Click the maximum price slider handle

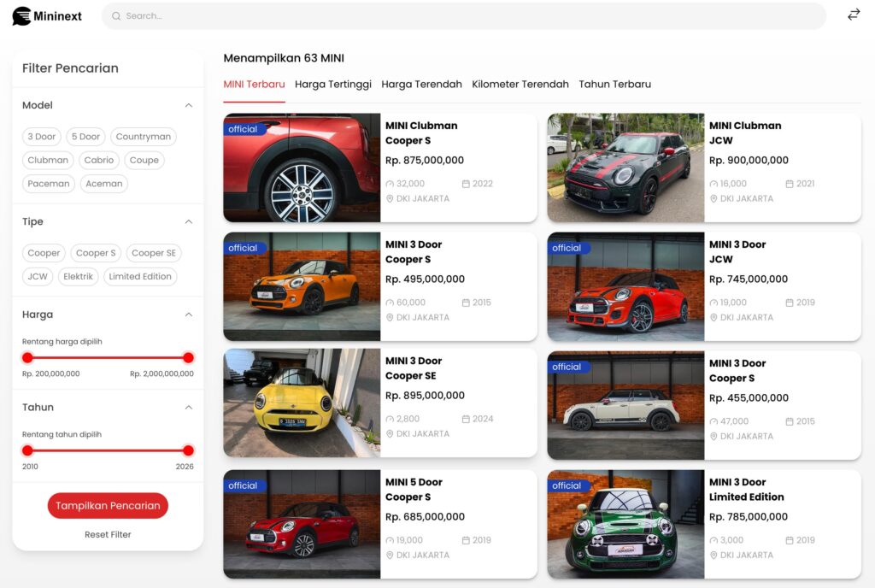[x=189, y=357]
